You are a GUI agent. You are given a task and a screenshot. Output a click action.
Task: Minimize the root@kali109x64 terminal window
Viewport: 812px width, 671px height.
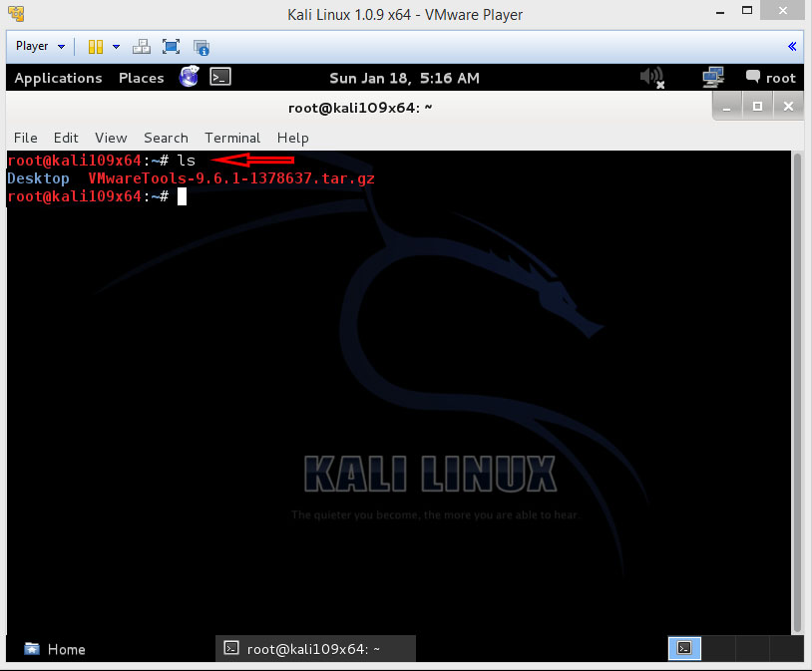(x=727, y=107)
